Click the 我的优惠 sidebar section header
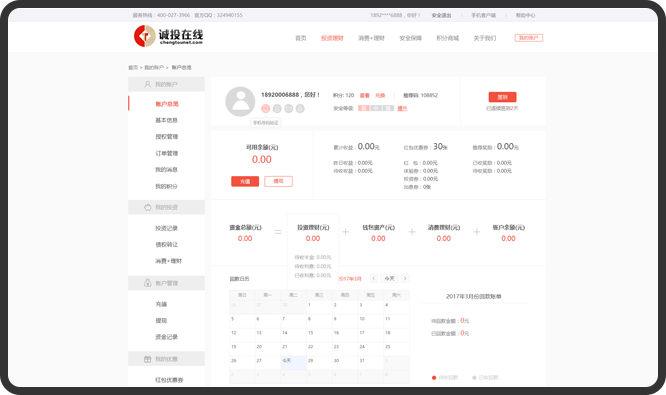 pos(166,359)
